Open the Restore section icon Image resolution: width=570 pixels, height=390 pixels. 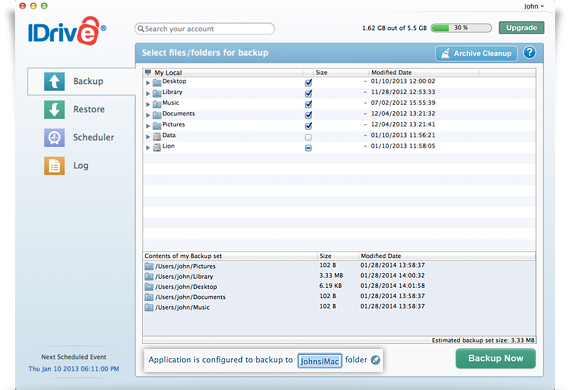point(54,109)
